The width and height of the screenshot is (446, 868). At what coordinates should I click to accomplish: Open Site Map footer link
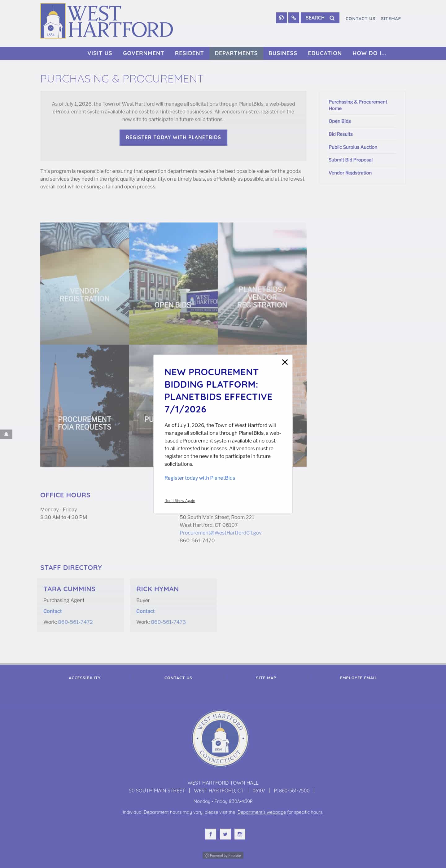pyautogui.click(x=266, y=678)
